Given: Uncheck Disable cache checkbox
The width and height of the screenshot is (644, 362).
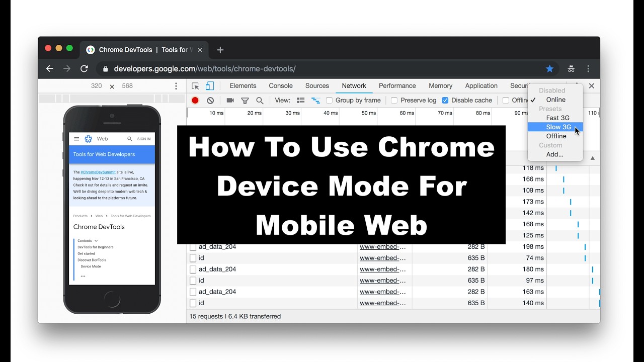Looking at the screenshot, I should coord(445,101).
